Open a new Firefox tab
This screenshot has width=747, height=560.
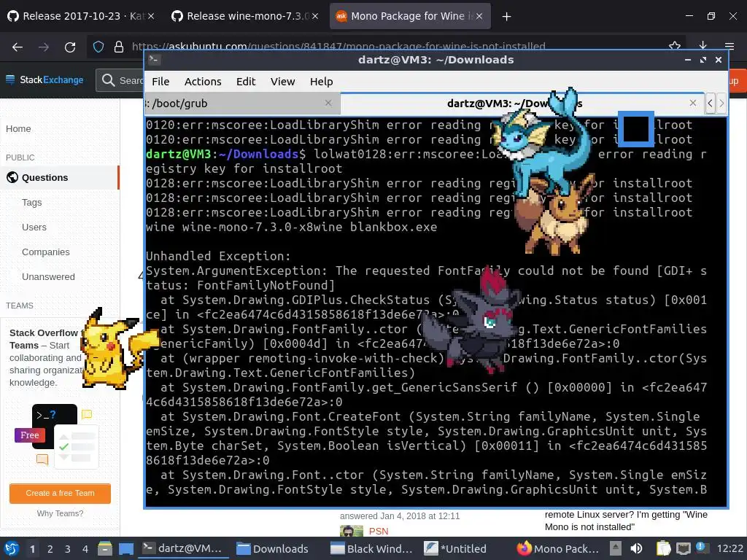[506, 17]
